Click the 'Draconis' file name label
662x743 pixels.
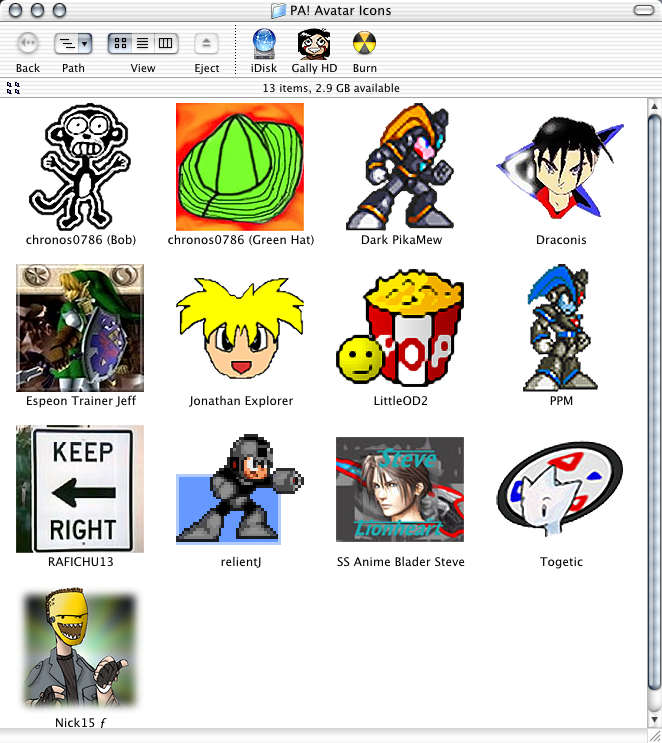[x=561, y=240]
